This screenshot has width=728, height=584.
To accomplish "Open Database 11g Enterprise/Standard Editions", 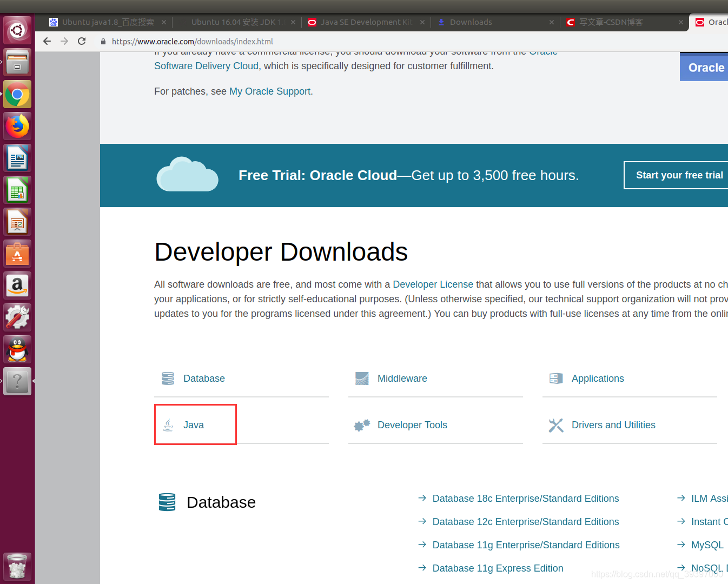I will 526,545.
